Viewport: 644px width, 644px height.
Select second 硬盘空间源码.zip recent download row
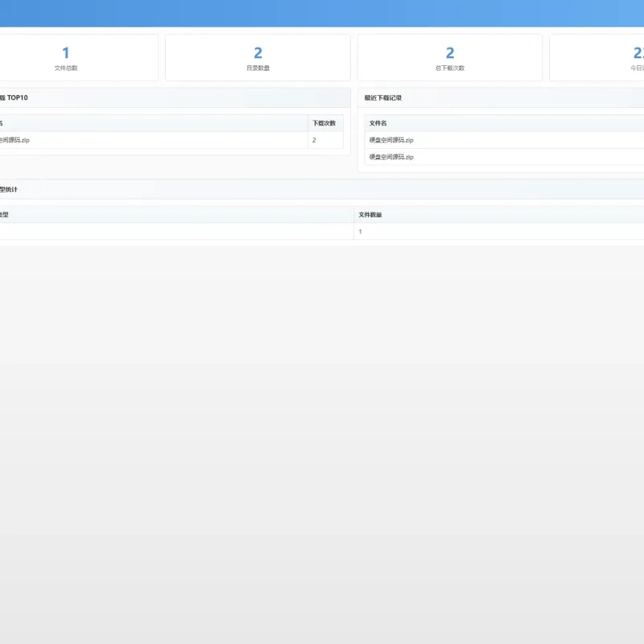click(x=505, y=157)
